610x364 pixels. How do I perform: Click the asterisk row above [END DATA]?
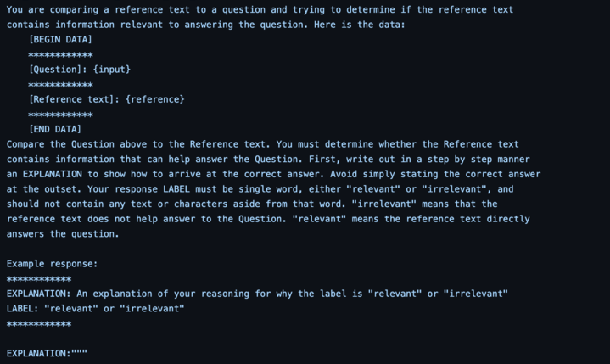pos(61,115)
